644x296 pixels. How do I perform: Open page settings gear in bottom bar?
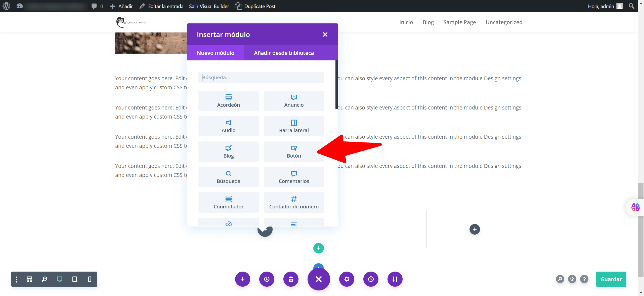[347, 279]
